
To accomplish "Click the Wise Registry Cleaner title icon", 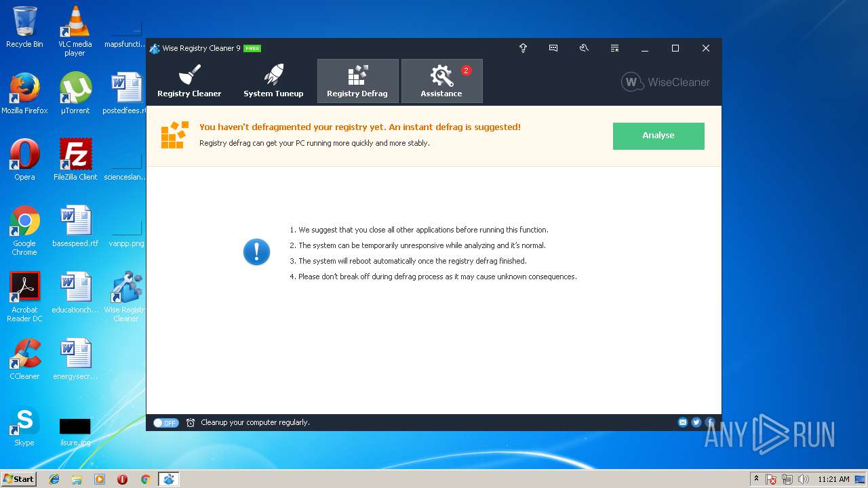I will (x=155, y=48).
